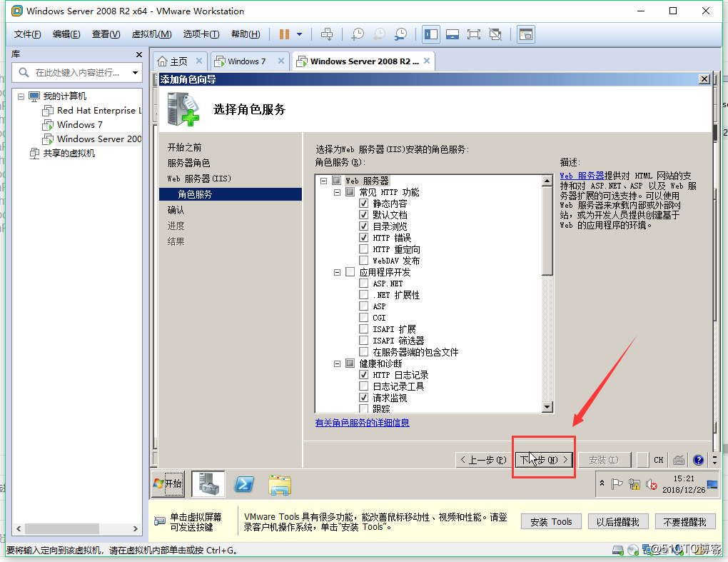Click the VMware pause virtual machine icon
Viewport: 728px width, 562px height.
284,34
